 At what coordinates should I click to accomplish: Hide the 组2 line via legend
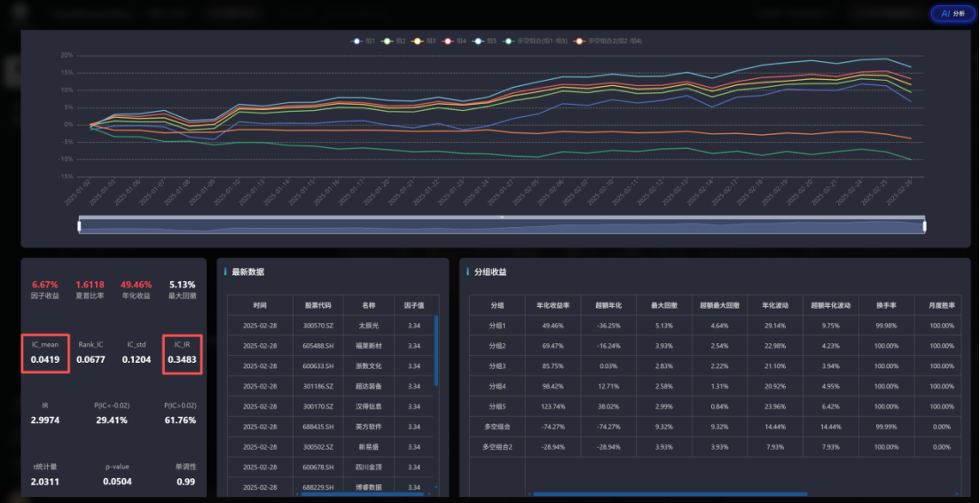388,41
